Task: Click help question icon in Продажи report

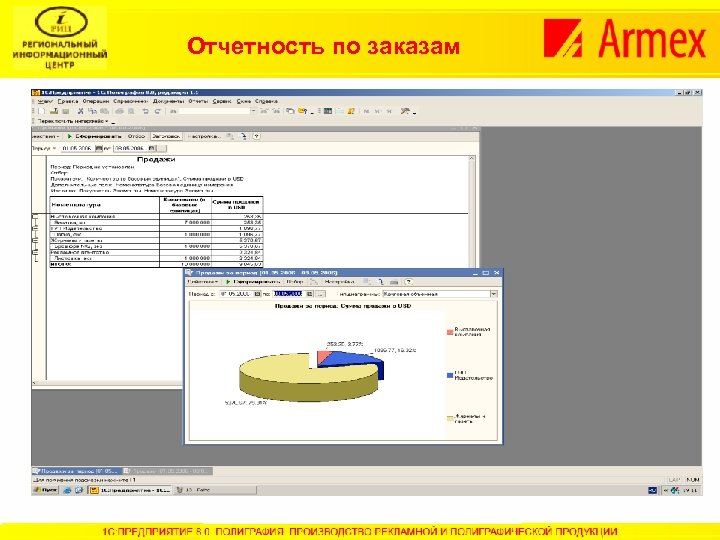Action: coord(257,136)
